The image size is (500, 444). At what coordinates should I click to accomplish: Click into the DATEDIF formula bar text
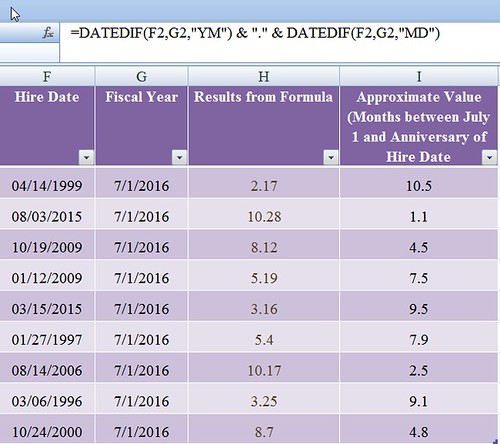coord(255,33)
